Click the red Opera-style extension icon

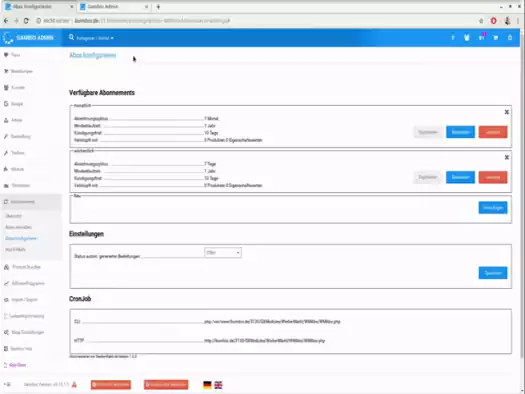click(x=494, y=21)
